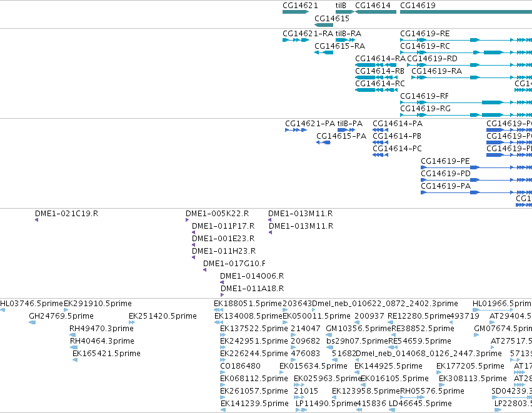Click the 209682 feature label
Image resolution: width=532 pixels, height=413 pixels.
click(x=306, y=341)
